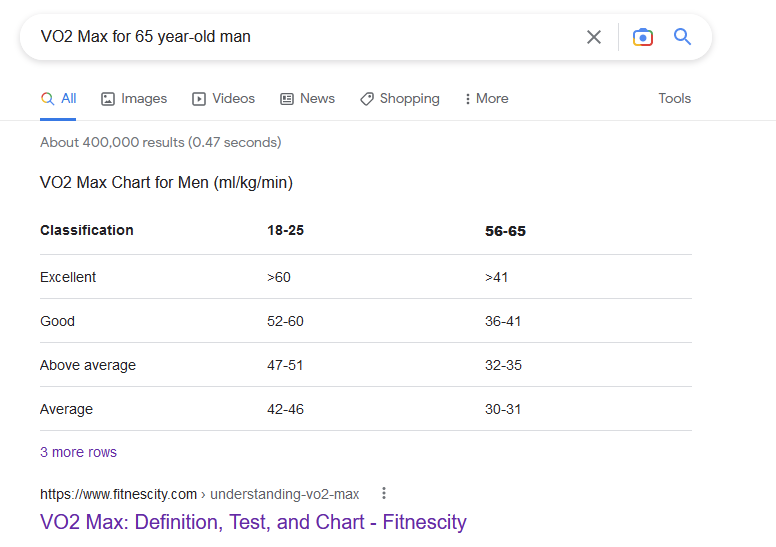Screen dimensions: 776x547
Task: Switch to the Videos results tab
Action: coord(223,99)
